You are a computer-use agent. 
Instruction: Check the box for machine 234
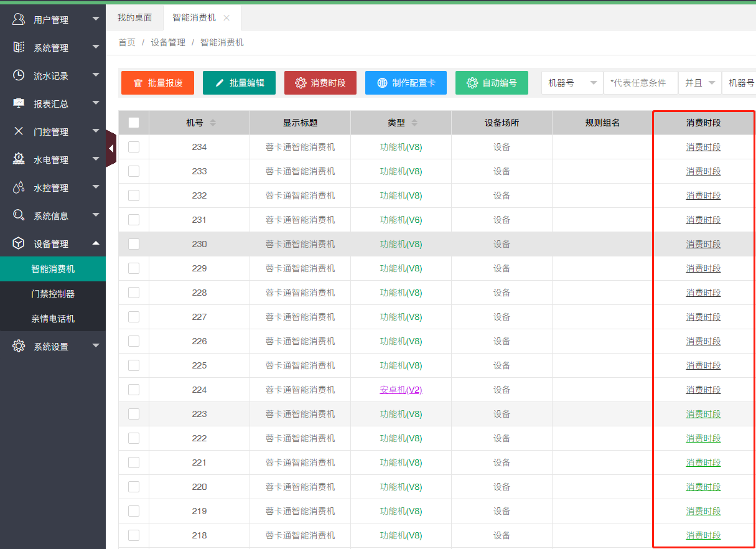click(134, 147)
